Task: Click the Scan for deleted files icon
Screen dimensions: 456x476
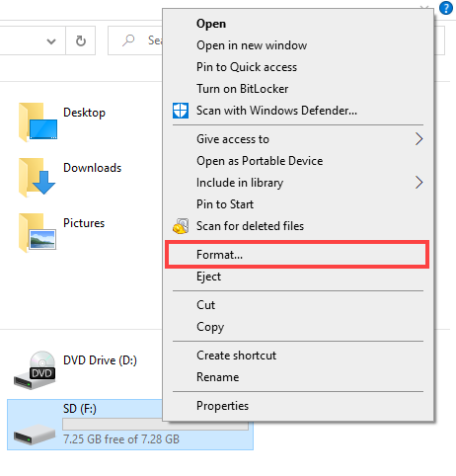Action: pos(181,226)
